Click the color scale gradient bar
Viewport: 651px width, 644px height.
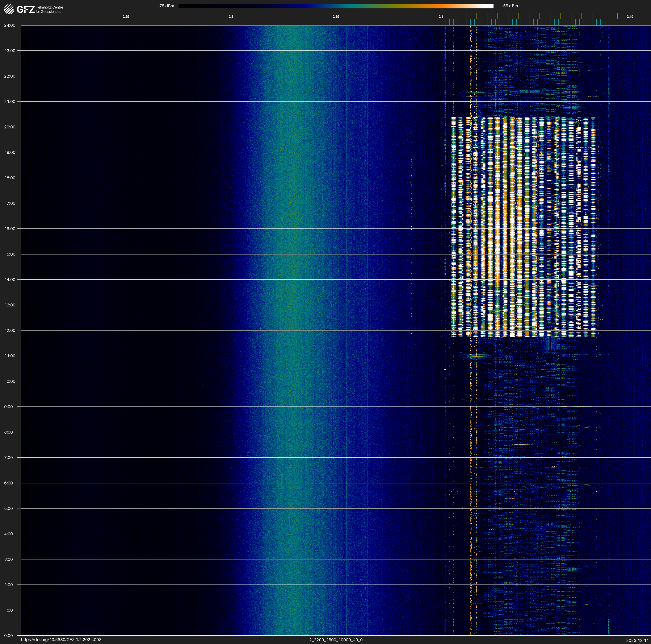coord(336,6)
